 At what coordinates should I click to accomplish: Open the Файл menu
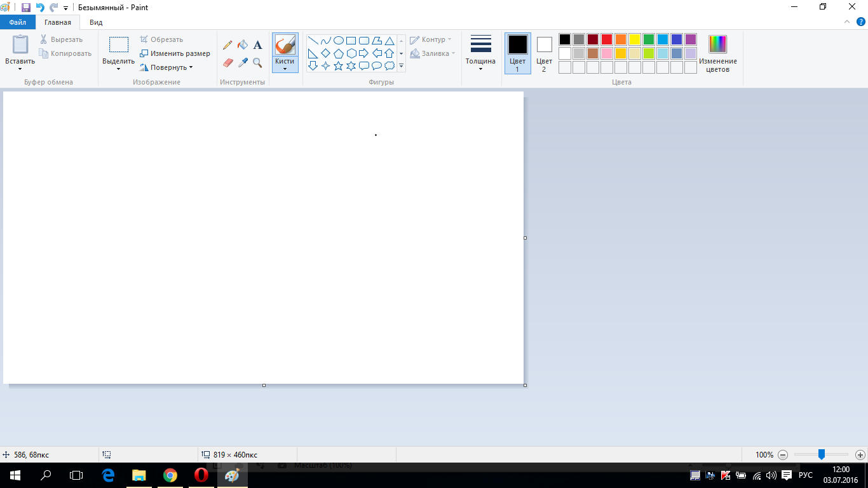18,22
